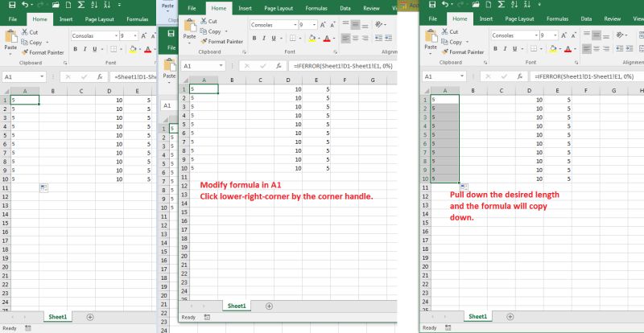The width and height of the screenshot is (644, 333).
Task: Expand Name Box A1 dropdown in the right window
Action: 462,76
